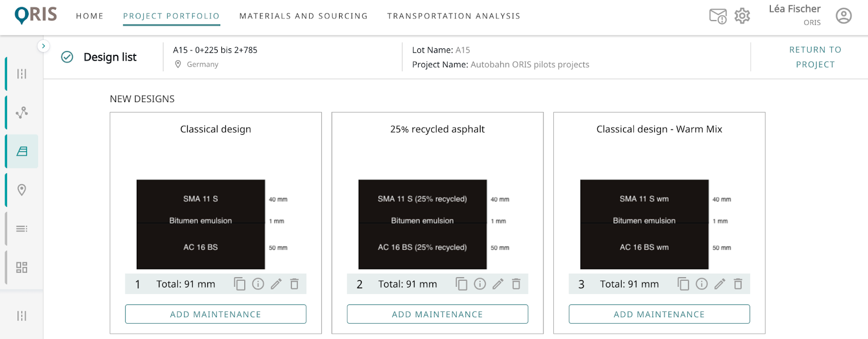This screenshot has height=339, width=868.
Task: Add maintenance to Warm Mix design
Action: tap(659, 314)
